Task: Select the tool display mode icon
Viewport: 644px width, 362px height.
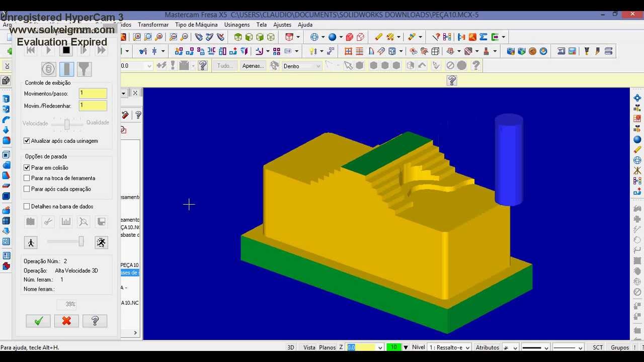Action: pyautogui.click(x=66, y=69)
